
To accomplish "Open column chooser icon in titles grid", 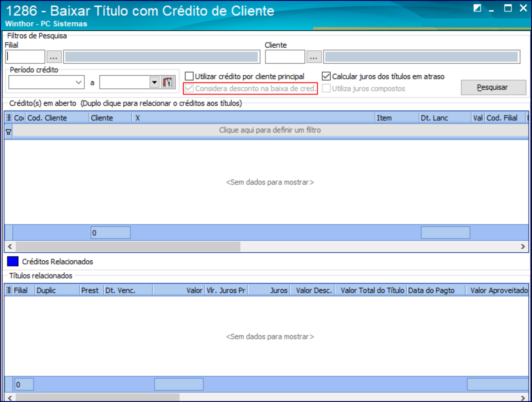I will click(x=9, y=291).
